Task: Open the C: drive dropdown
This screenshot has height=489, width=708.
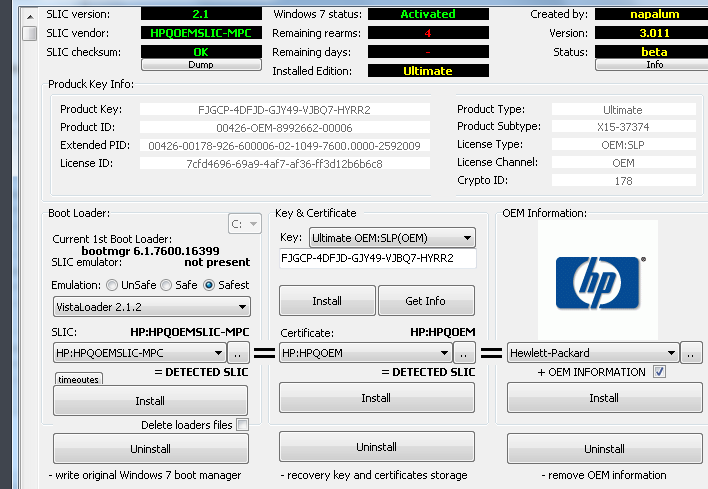Action: tap(244, 224)
